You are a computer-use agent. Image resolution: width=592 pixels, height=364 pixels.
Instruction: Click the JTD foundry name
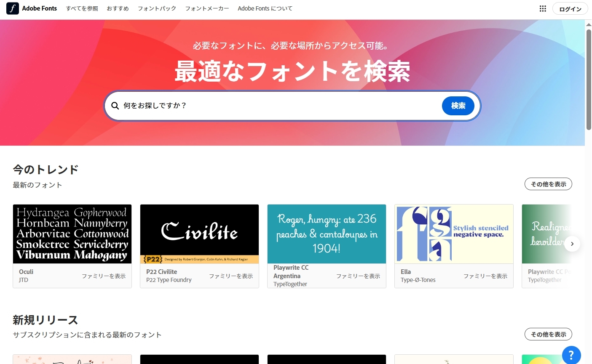tap(24, 280)
